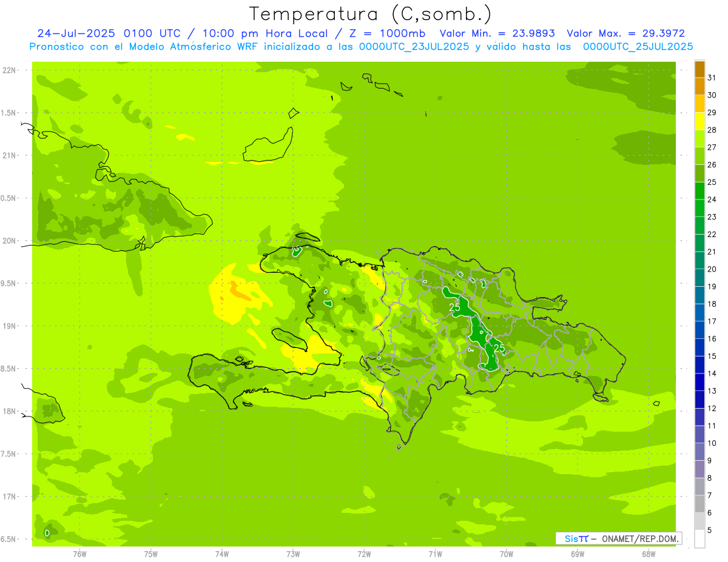Pick the legend color between 26 and 27
The width and height of the screenshot is (728, 562).
click(x=699, y=156)
